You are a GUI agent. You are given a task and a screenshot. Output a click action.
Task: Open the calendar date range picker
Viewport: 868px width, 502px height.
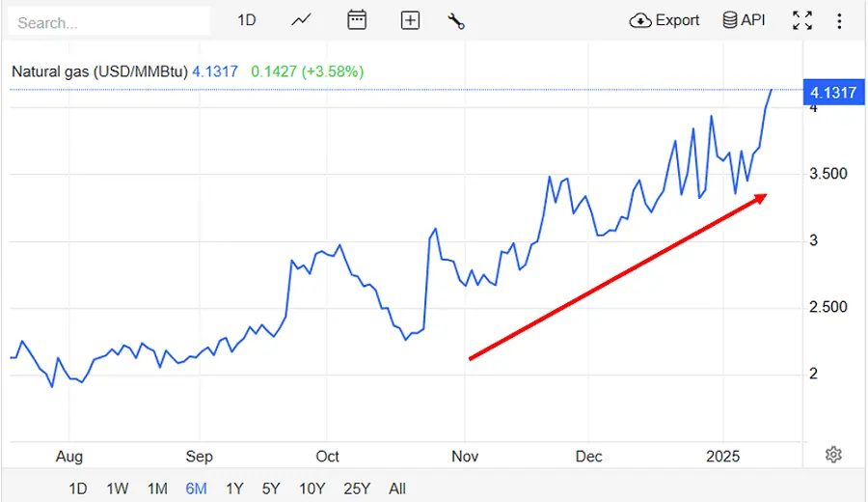(357, 20)
